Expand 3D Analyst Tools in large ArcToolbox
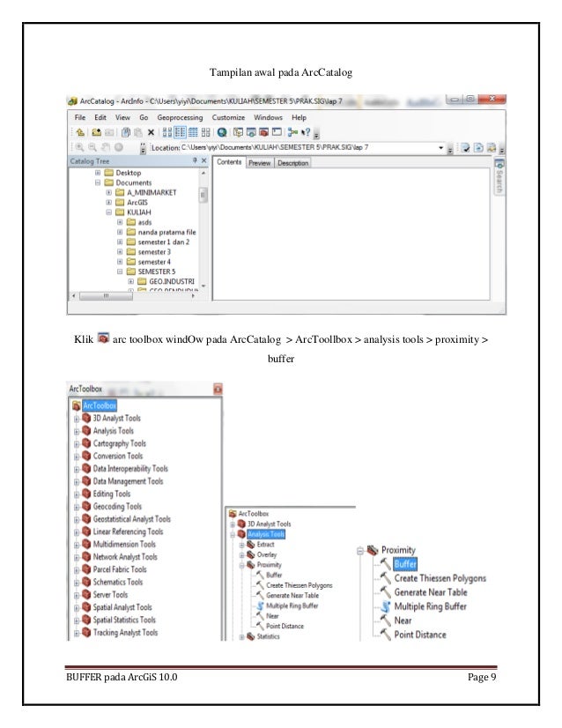562x728 pixels. (x=76, y=419)
